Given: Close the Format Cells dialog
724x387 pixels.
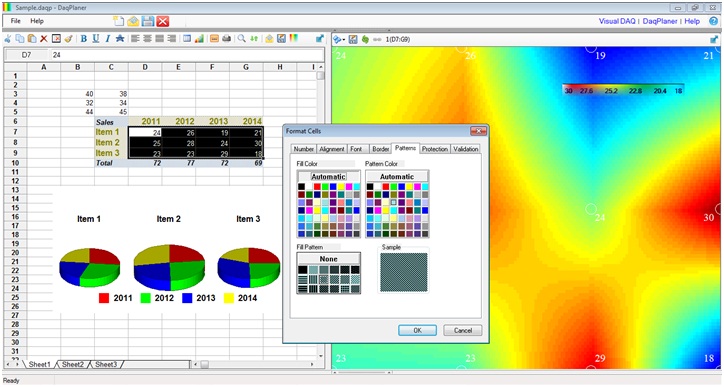Looking at the screenshot, I should 478,132.
